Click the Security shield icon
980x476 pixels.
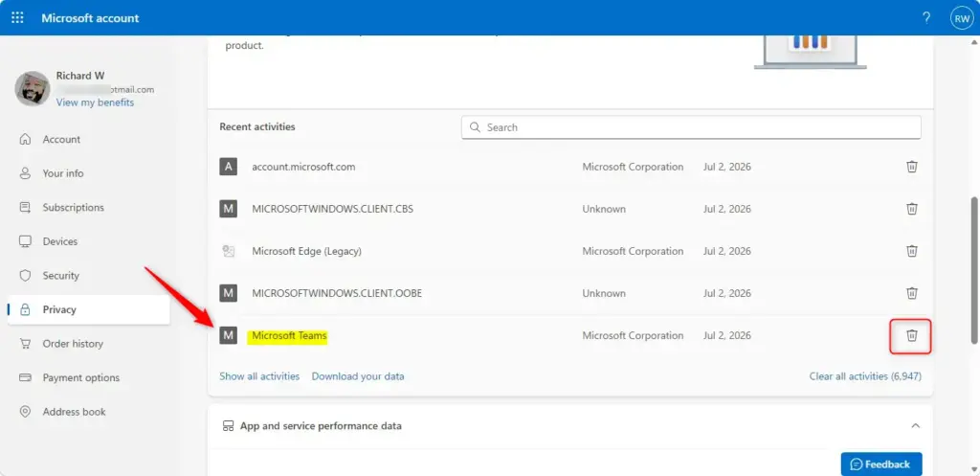coord(25,275)
